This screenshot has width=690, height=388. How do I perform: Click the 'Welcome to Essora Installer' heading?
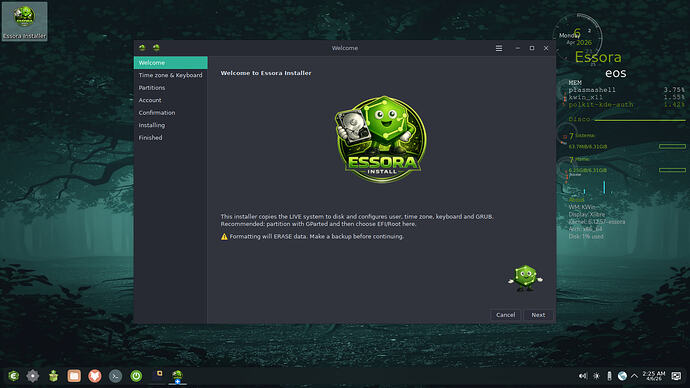[x=266, y=73]
